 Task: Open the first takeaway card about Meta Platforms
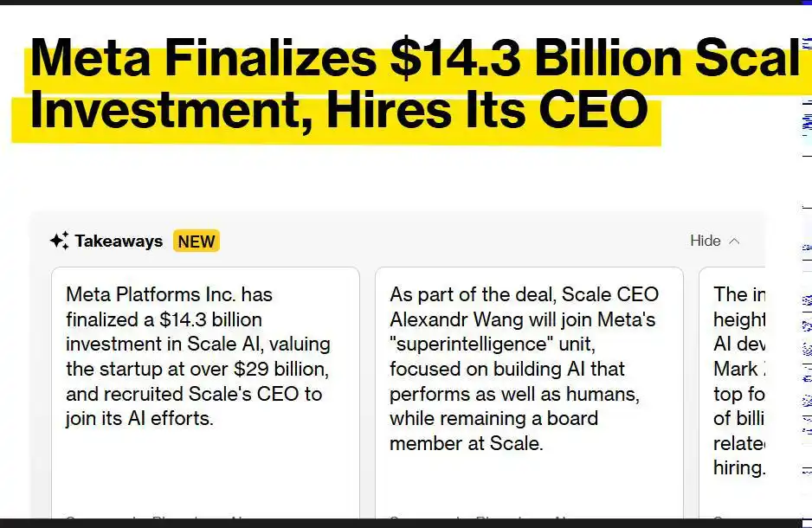pyautogui.click(x=205, y=392)
